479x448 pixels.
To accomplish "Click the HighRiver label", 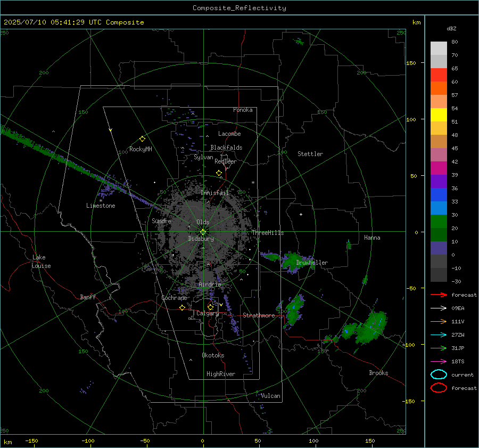I will (x=221, y=374).
